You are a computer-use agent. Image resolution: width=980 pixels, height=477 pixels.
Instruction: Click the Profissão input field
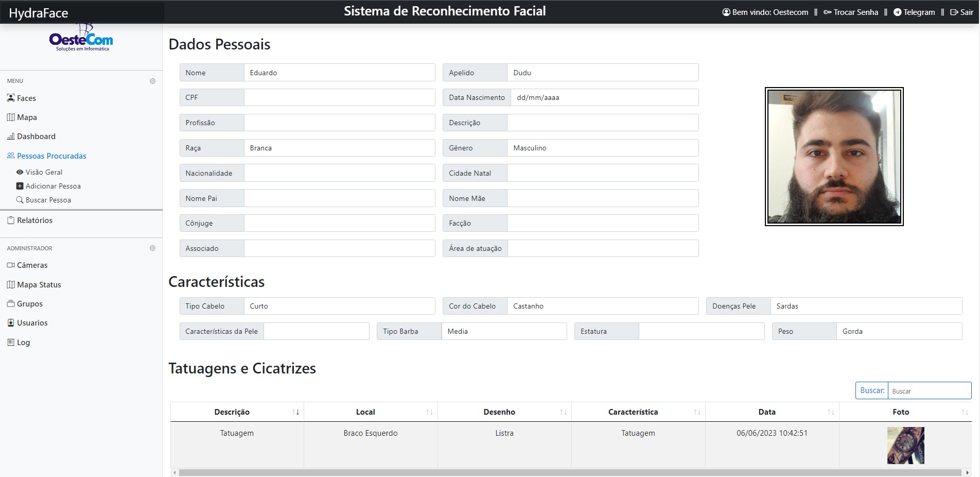pyautogui.click(x=339, y=123)
